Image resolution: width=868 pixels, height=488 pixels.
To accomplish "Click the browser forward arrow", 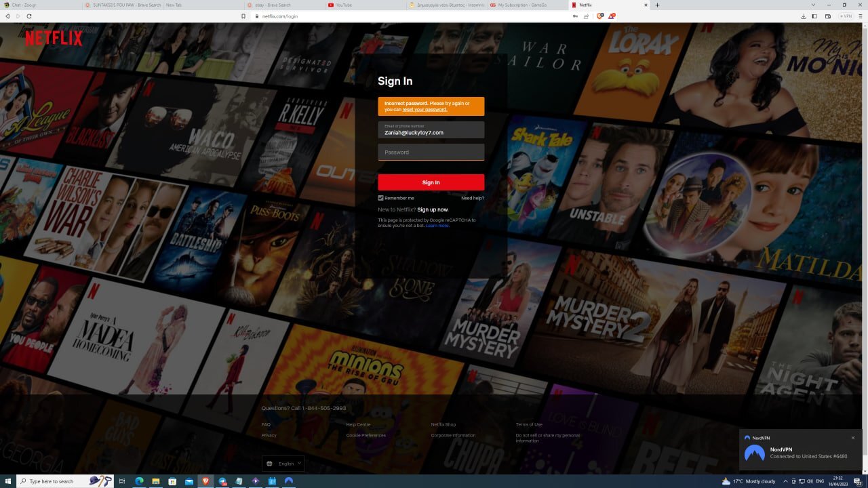I will [x=18, y=16].
